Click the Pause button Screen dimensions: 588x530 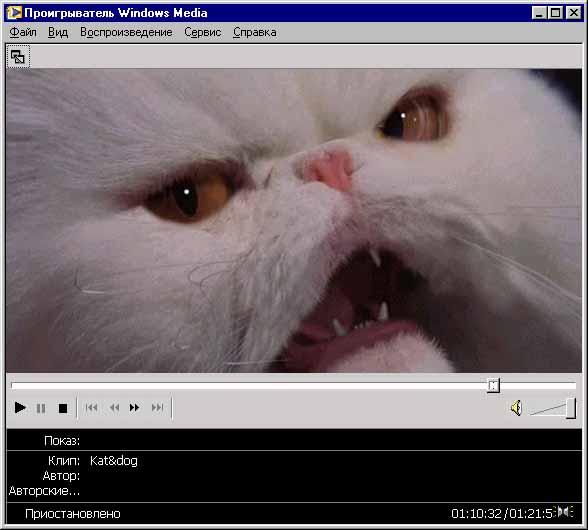coord(41,408)
